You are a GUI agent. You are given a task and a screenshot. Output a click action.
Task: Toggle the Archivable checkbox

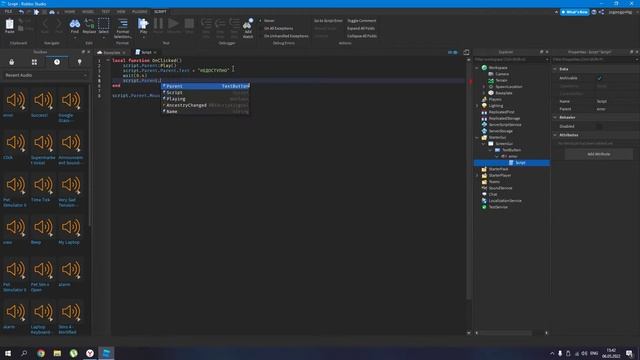(600, 78)
